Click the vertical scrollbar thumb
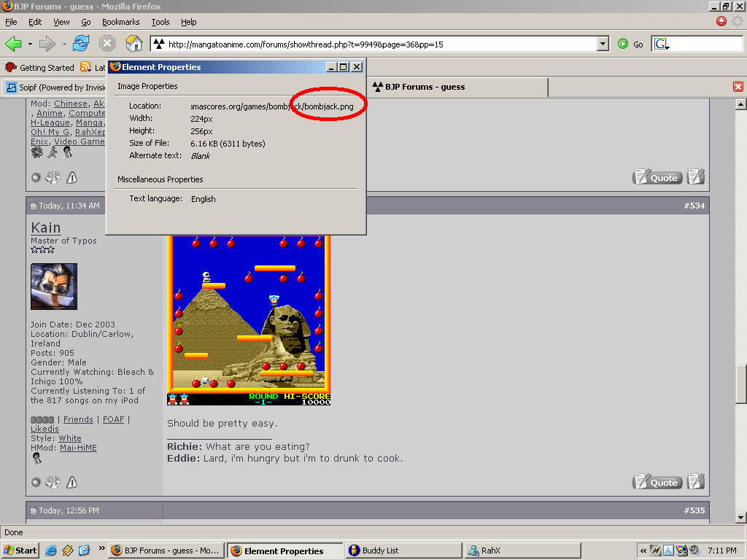Screen dimensions: 747x560 click(741, 385)
